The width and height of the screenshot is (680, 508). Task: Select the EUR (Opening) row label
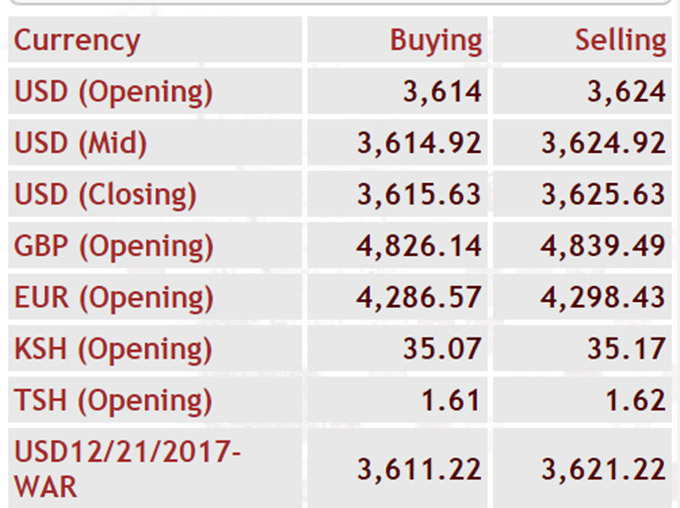point(114,298)
